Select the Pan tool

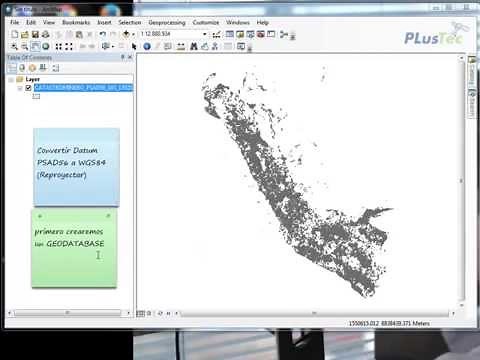pyautogui.click(x=35, y=46)
